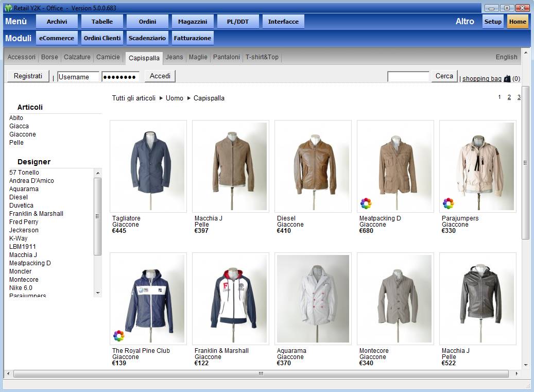Open the eCommerce module
Screen dimensions: 534x392
tap(57, 38)
